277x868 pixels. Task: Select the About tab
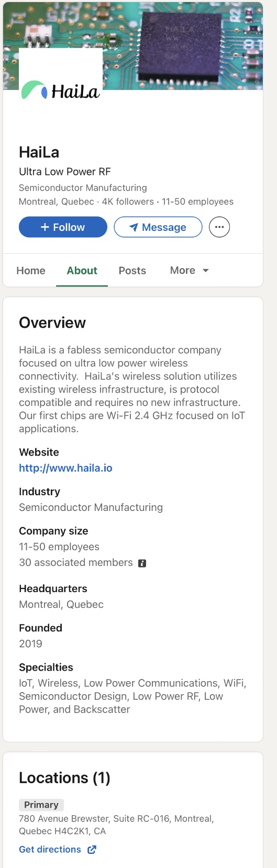click(82, 271)
